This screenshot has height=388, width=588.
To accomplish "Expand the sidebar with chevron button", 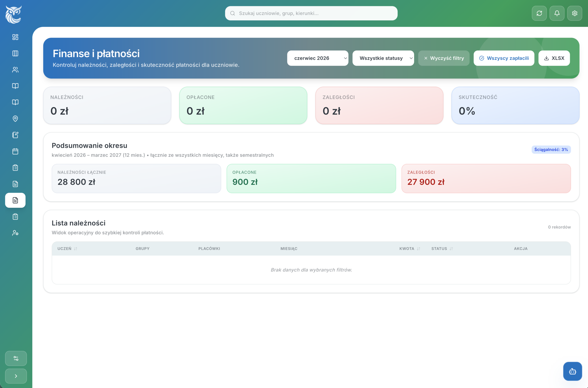I will tap(16, 376).
